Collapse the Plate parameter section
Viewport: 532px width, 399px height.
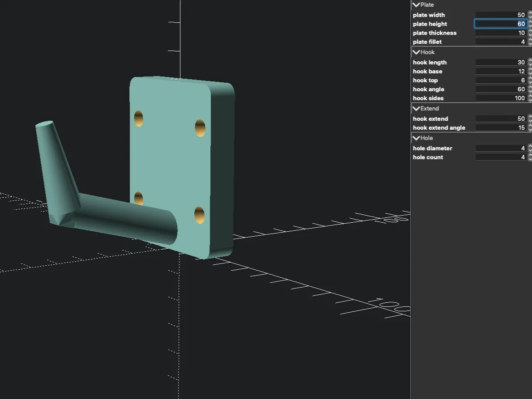(416, 5)
